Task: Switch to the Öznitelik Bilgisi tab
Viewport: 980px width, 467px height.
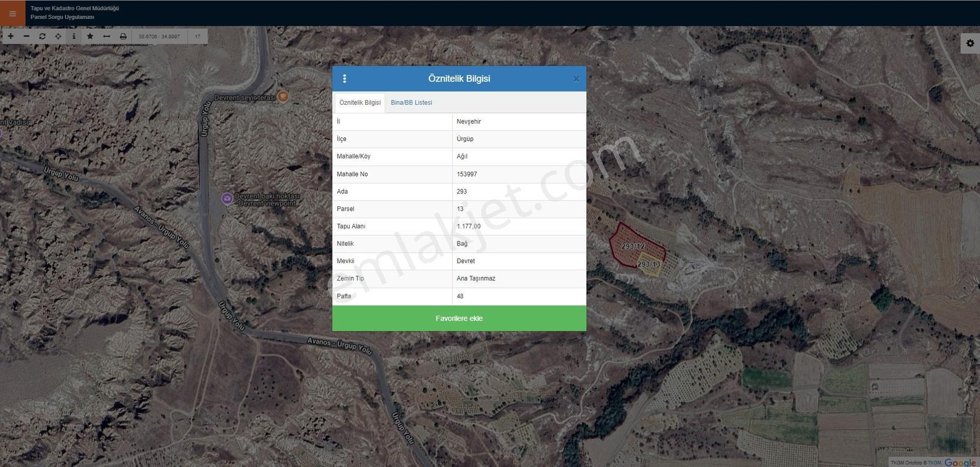Action: (360, 102)
